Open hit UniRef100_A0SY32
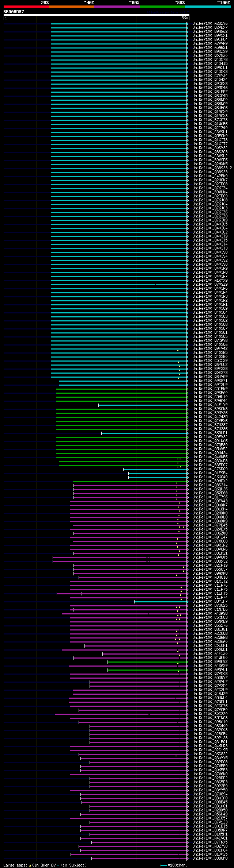234x868 pixels. pos(210,148)
